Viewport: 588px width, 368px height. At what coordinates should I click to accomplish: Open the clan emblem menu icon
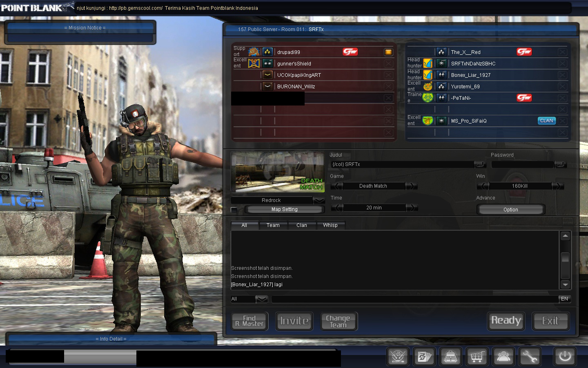click(x=397, y=357)
